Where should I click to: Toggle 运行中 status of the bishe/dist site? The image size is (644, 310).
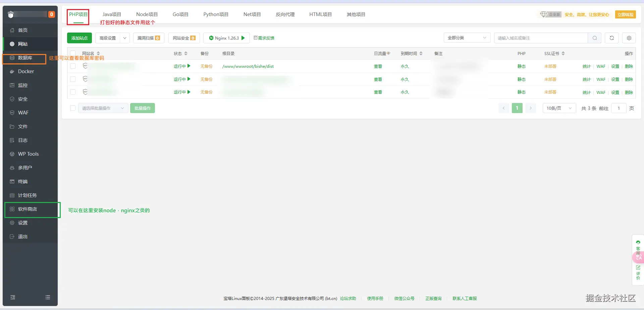click(182, 66)
